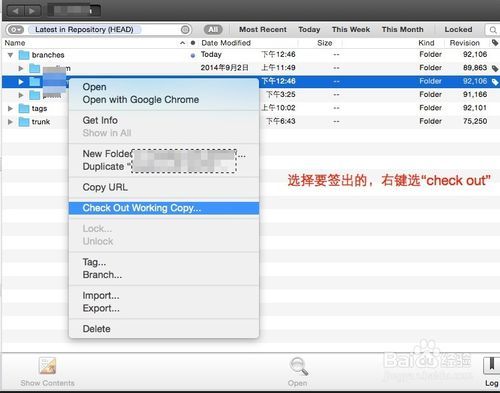Choose Tag... in context menu
The height and width of the screenshot is (393, 500).
(x=94, y=262)
